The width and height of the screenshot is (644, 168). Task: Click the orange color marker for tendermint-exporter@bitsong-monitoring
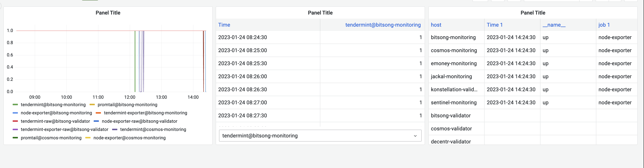pos(99,113)
